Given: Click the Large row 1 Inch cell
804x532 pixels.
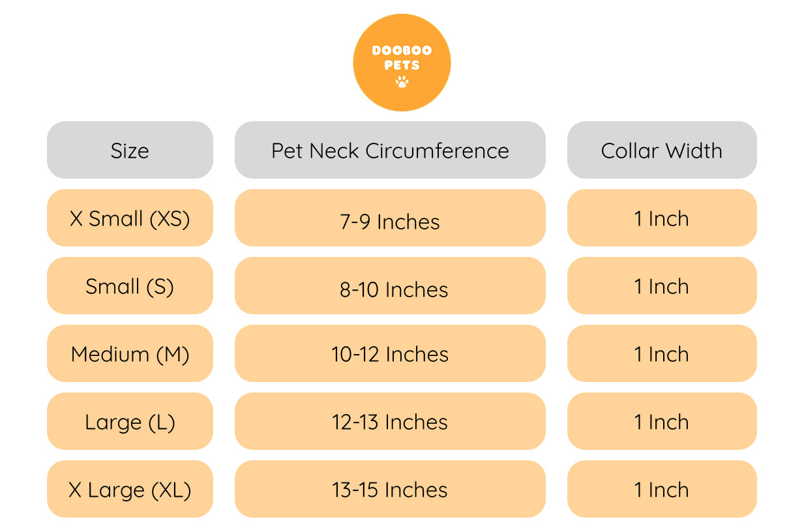Looking at the screenshot, I should click(x=661, y=422).
